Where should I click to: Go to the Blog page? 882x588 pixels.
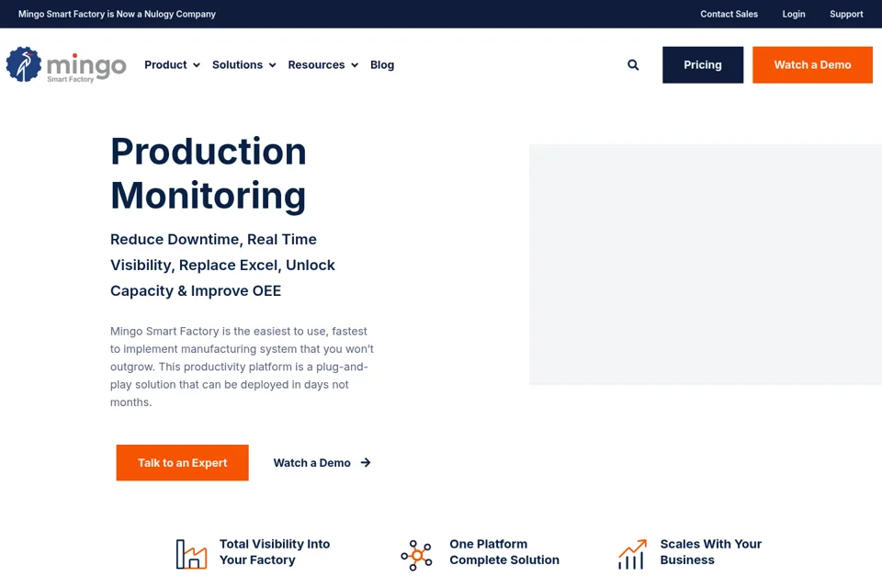click(382, 64)
